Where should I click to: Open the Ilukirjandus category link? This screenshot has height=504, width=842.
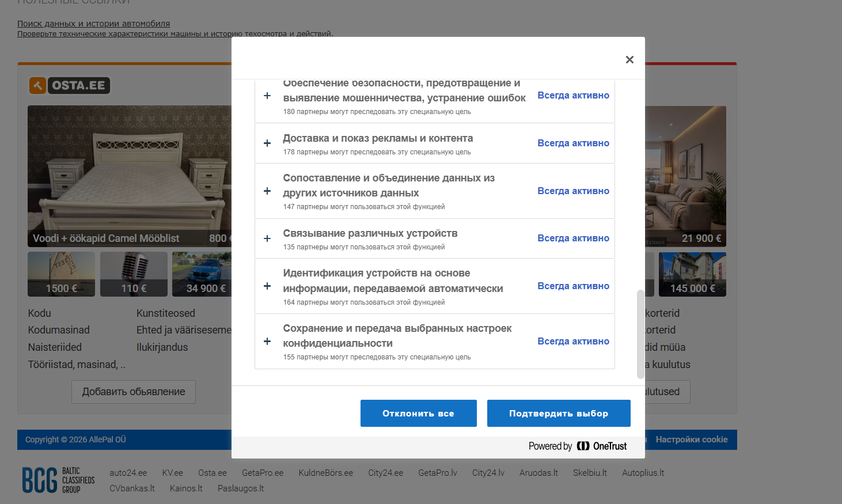coord(162,347)
